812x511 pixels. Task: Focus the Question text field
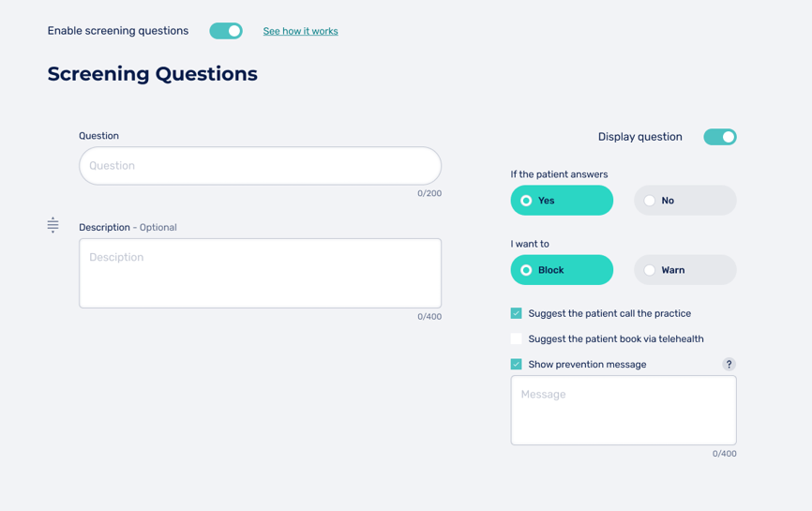coord(260,166)
